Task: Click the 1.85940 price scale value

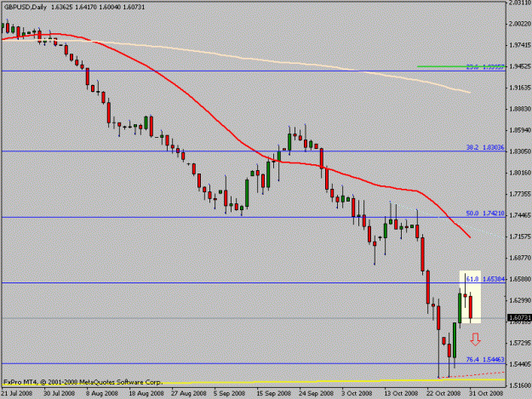Action: [x=520, y=130]
